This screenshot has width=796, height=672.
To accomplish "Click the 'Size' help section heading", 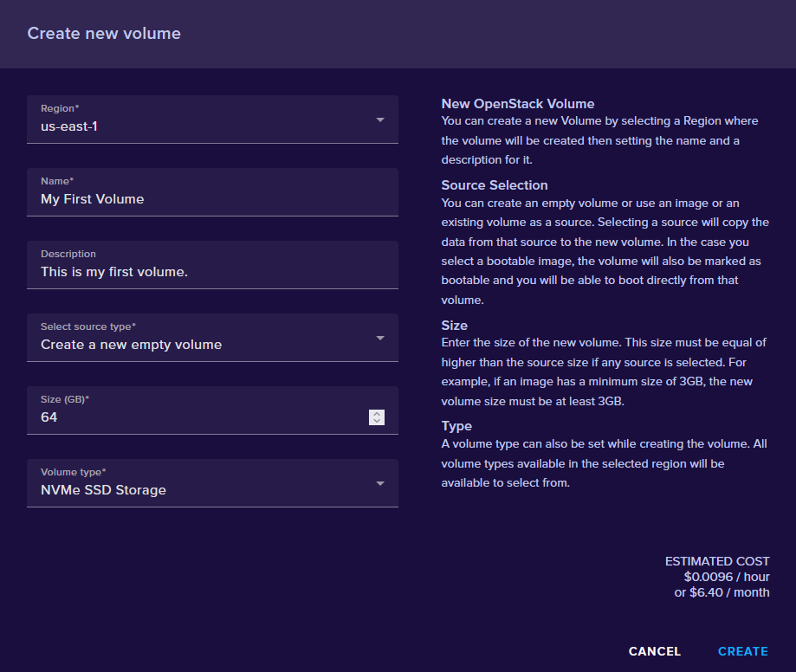I will (x=455, y=326).
